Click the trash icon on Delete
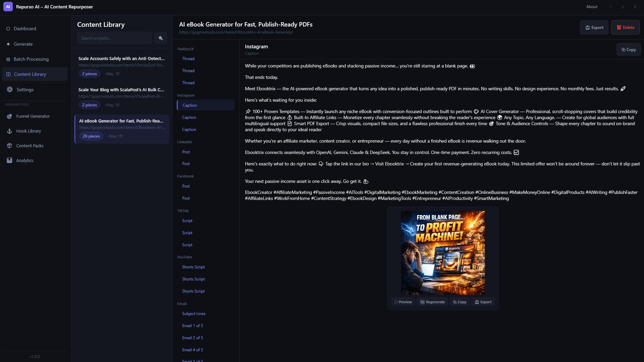Screen dimensions: 644x362 click(619, 28)
